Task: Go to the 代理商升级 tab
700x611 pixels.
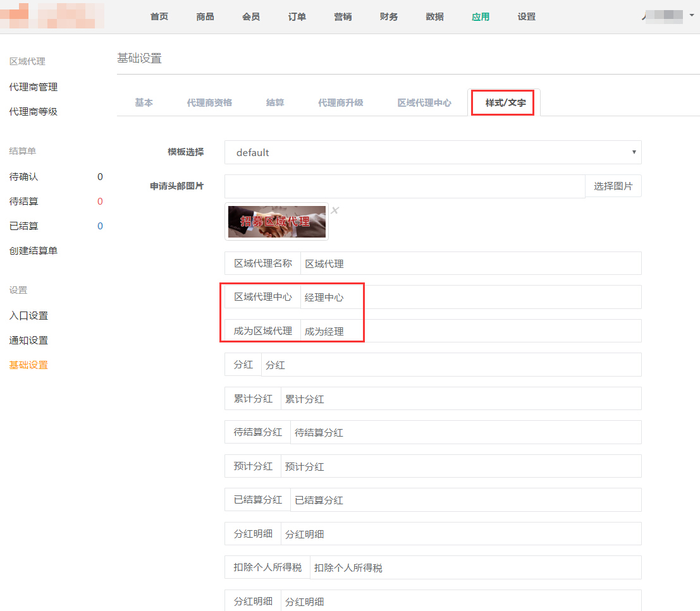Action: pyautogui.click(x=340, y=102)
